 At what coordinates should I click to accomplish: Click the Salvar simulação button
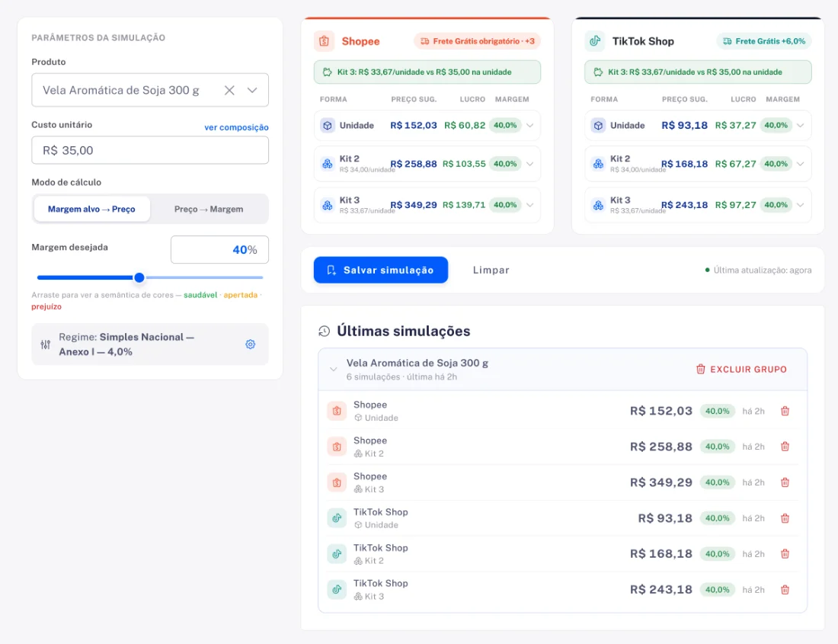[380, 270]
